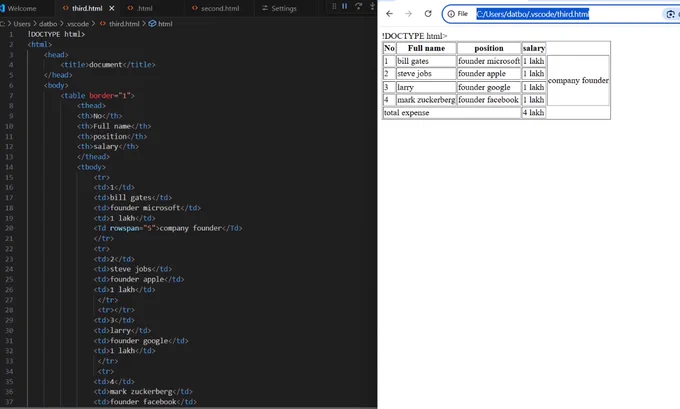Click the <tbody> code line
This screenshot has height=409, width=680.
click(x=91, y=167)
